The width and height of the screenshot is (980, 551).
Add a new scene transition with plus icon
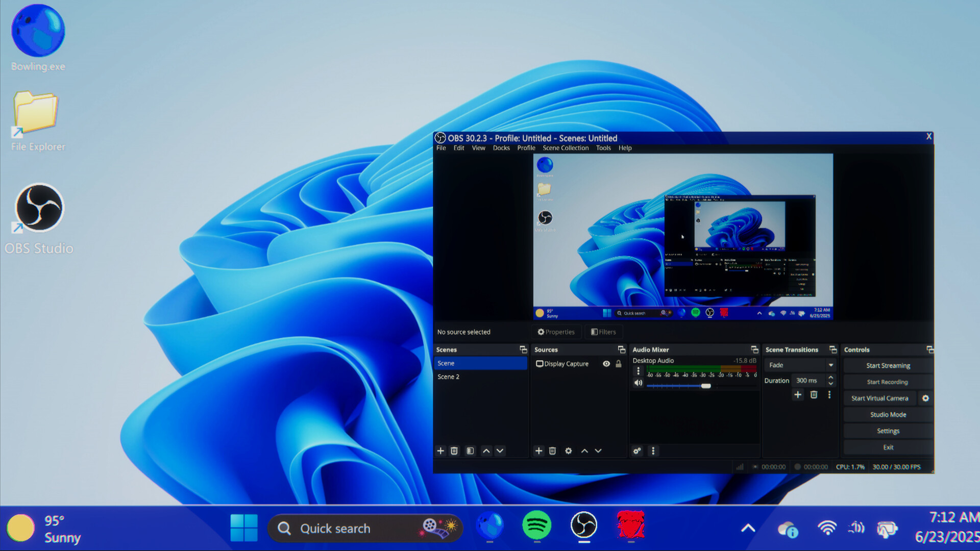tap(798, 394)
